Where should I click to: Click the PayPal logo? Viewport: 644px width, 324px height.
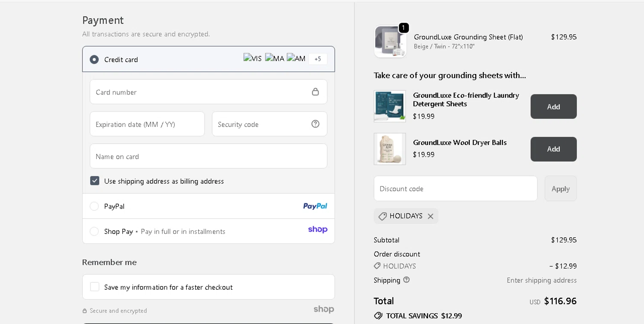coord(315,206)
